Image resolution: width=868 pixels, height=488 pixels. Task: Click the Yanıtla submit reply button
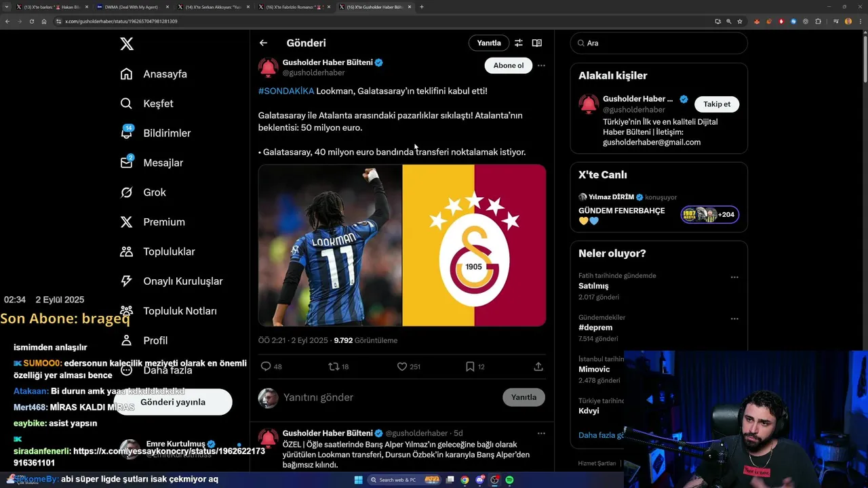click(x=524, y=397)
